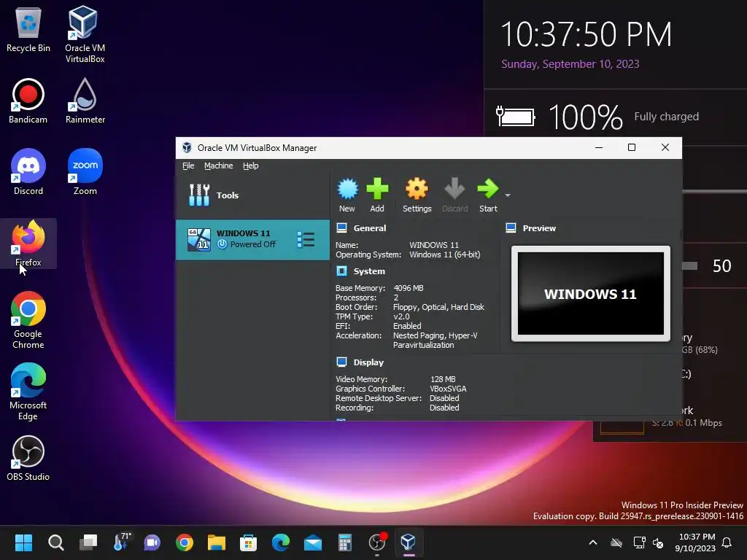Start the WINDOWS 11 virtual machine
747x560 pixels.
tap(488, 195)
